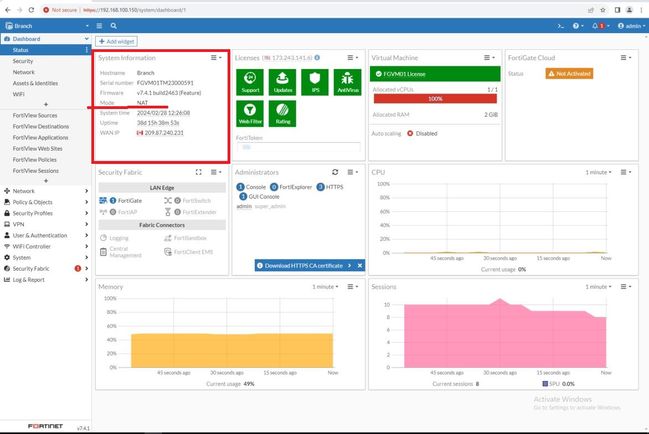
Task: Expand Policy & Objects menu
Action: tap(46, 202)
